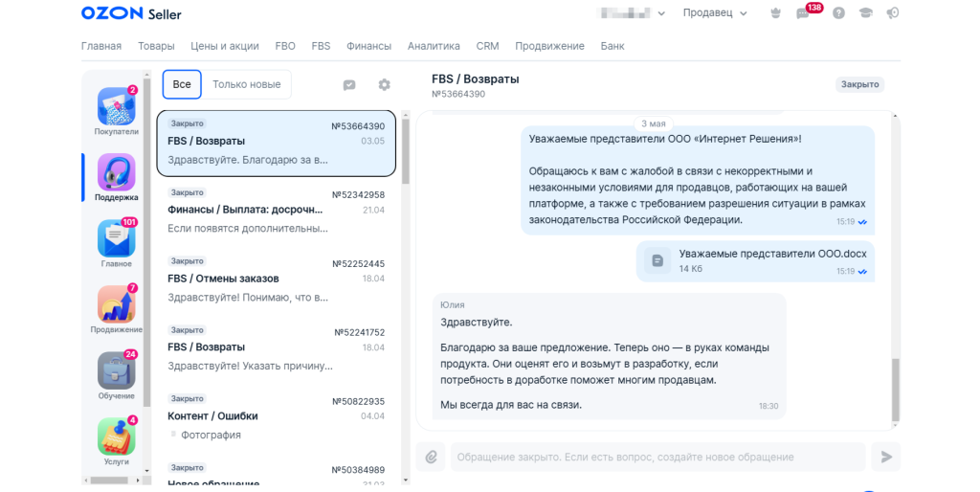Open the Продвижение top menu item

click(x=550, y=46)
